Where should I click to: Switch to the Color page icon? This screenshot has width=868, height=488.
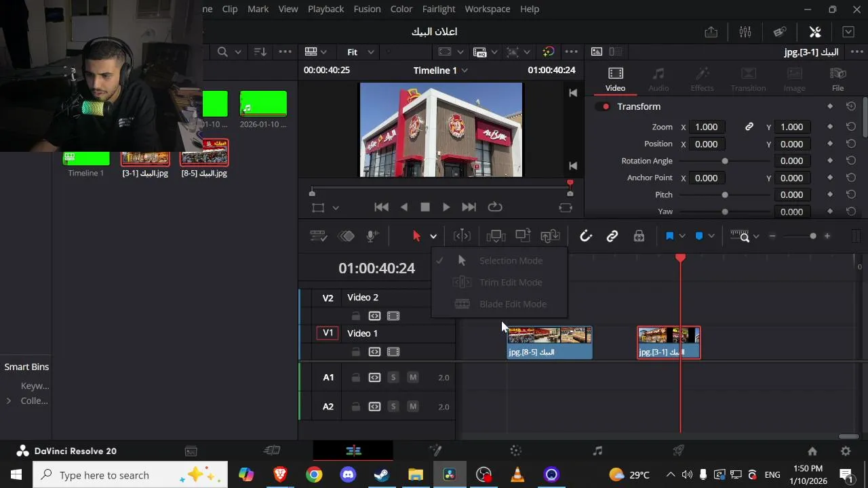coord(516,451)
